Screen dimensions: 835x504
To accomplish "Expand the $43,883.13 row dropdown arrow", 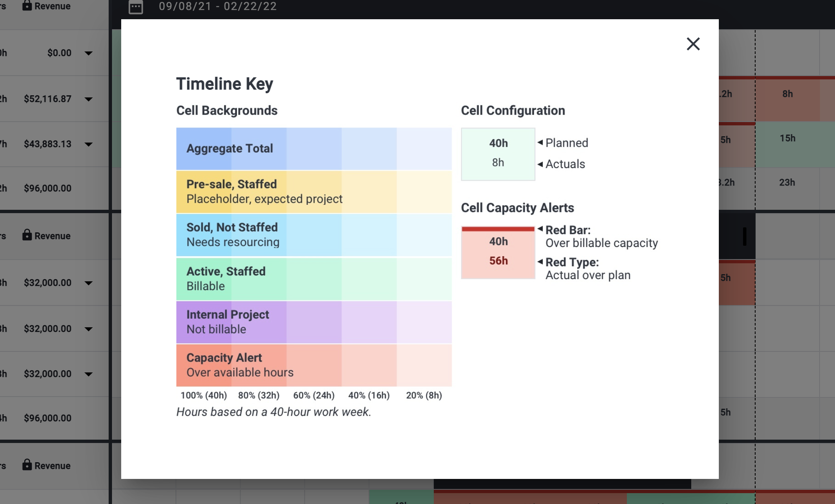I will [88, 144].
